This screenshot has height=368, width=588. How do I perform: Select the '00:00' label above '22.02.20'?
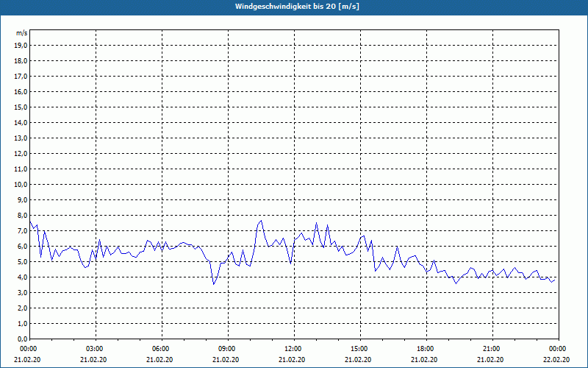point(559,349)
